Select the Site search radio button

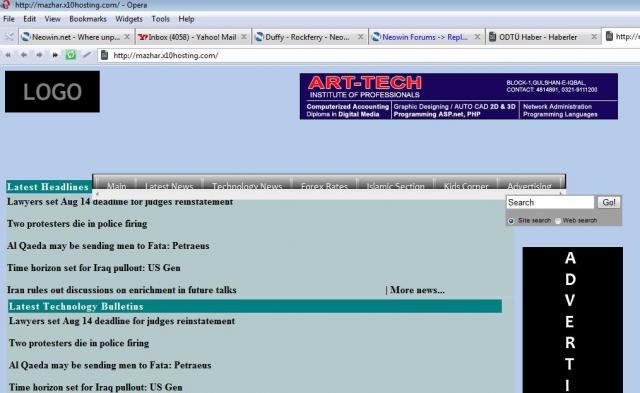[x=511, y=221]
